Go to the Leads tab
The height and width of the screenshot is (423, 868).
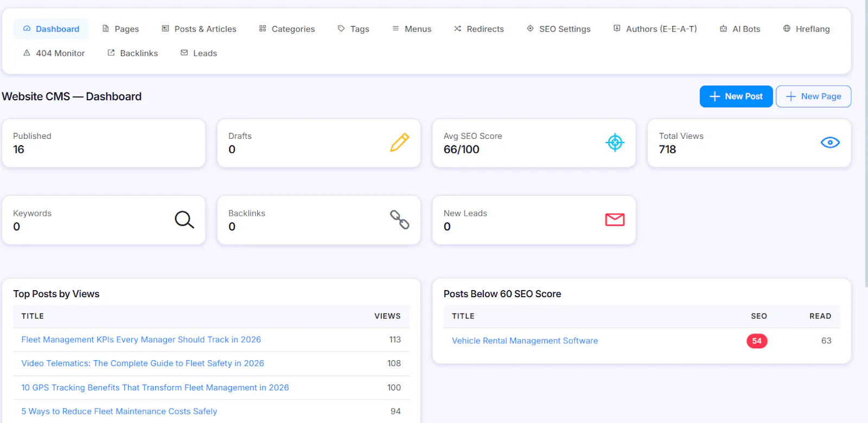pyautogui.click(x=199, y=53)
